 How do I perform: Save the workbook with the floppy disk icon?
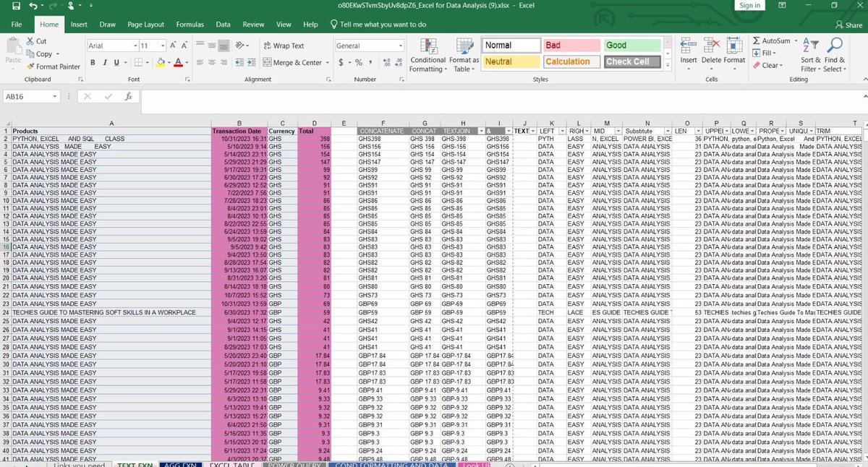click(16, 6)
